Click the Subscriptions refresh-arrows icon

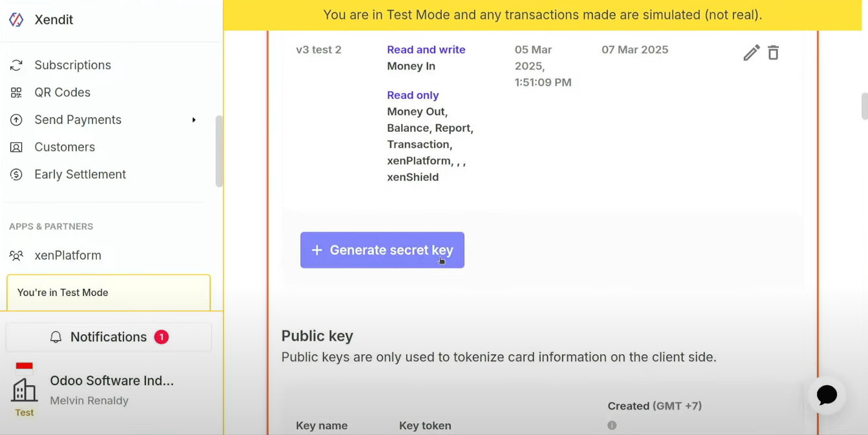16,65
